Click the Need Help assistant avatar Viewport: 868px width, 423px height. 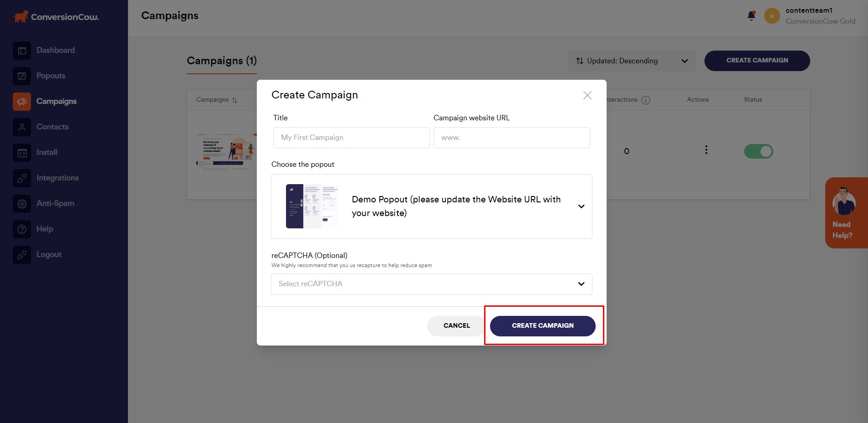pos(844,201)
